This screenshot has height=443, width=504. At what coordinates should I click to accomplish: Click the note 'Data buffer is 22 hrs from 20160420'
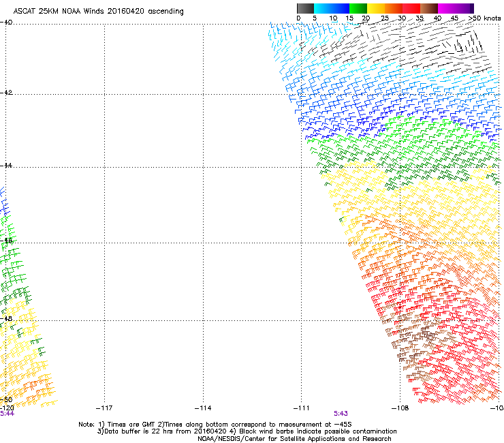(x=165, y=431)
